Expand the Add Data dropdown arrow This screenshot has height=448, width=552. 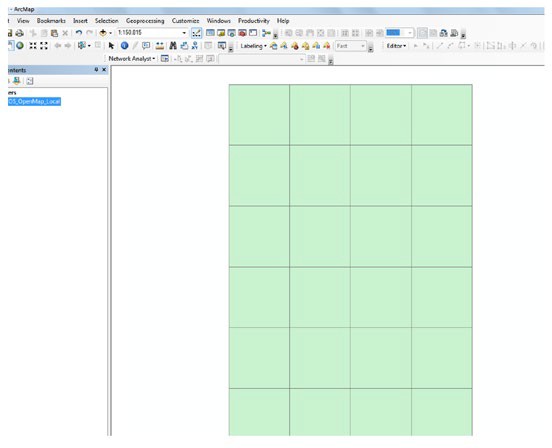(111, 33)
